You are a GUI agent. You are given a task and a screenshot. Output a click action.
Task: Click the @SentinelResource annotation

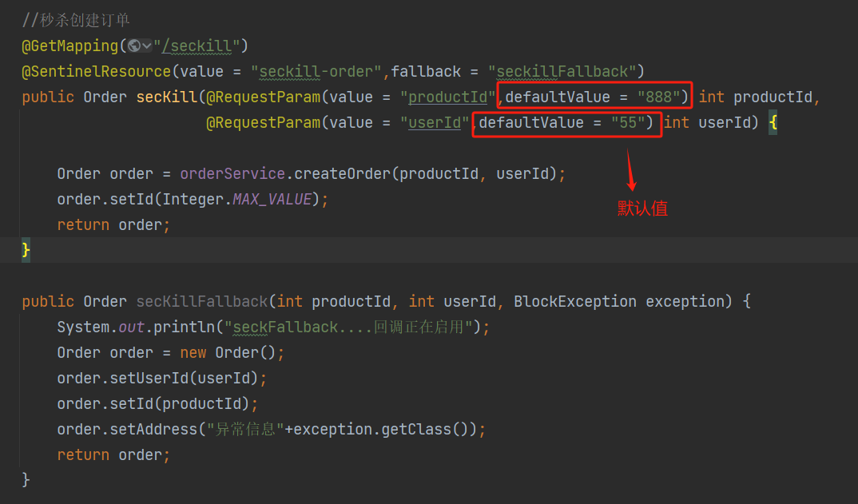pos(97,72)
